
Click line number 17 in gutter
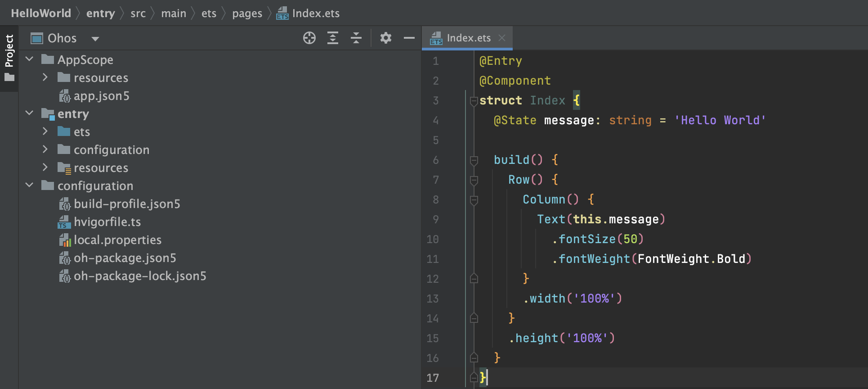433,378
